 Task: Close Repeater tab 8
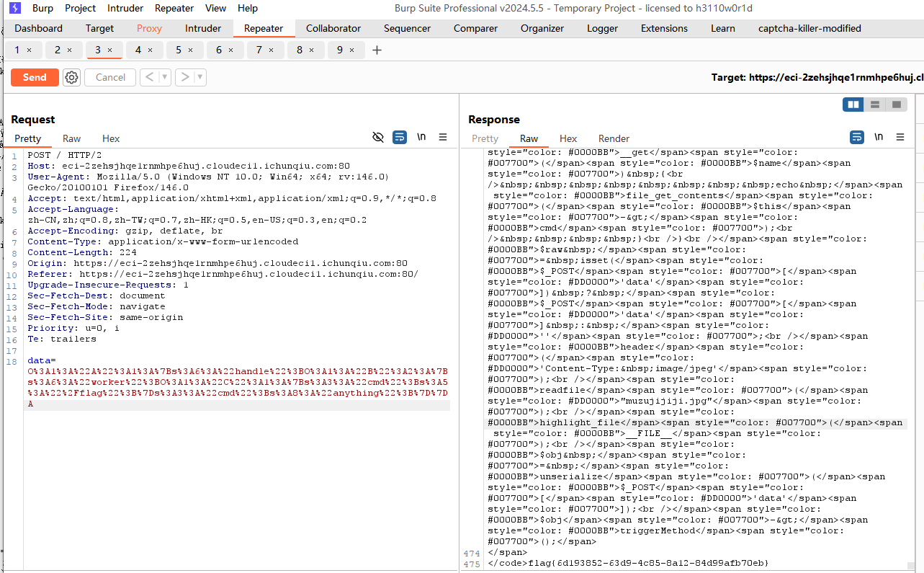(x=311, y=50)
